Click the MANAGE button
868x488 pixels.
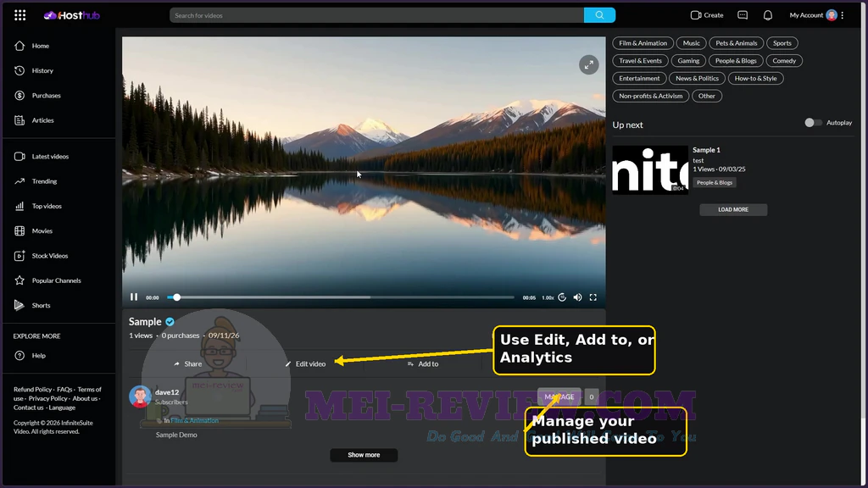pos(559,396)
